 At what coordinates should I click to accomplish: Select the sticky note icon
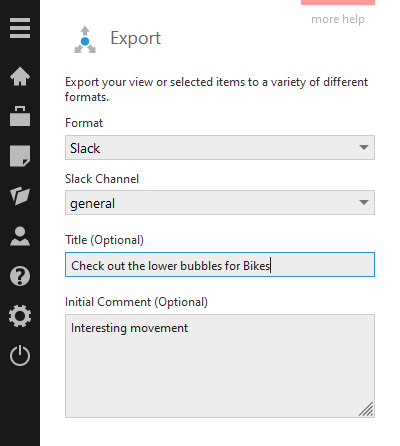(x=20, y=156)
